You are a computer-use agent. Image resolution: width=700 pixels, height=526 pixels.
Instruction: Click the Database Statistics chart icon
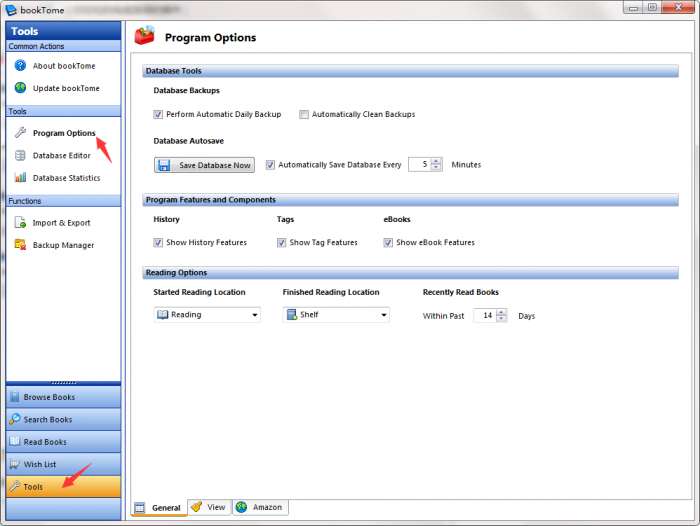tap(20, 177)
